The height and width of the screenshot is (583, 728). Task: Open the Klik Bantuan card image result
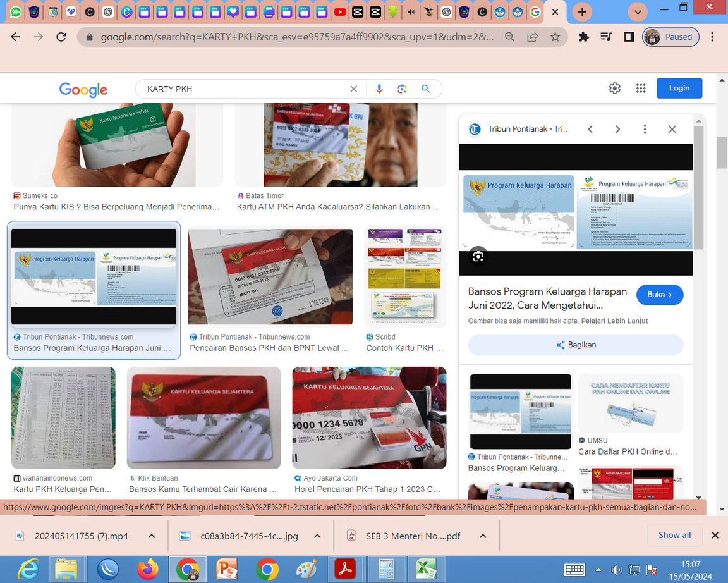[x=204, y=418]
